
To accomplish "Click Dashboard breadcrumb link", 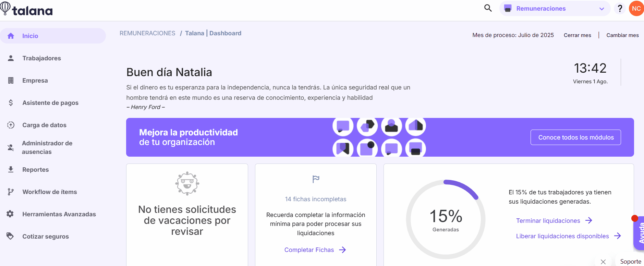I will pyautogui.click(x=225, y=33).
